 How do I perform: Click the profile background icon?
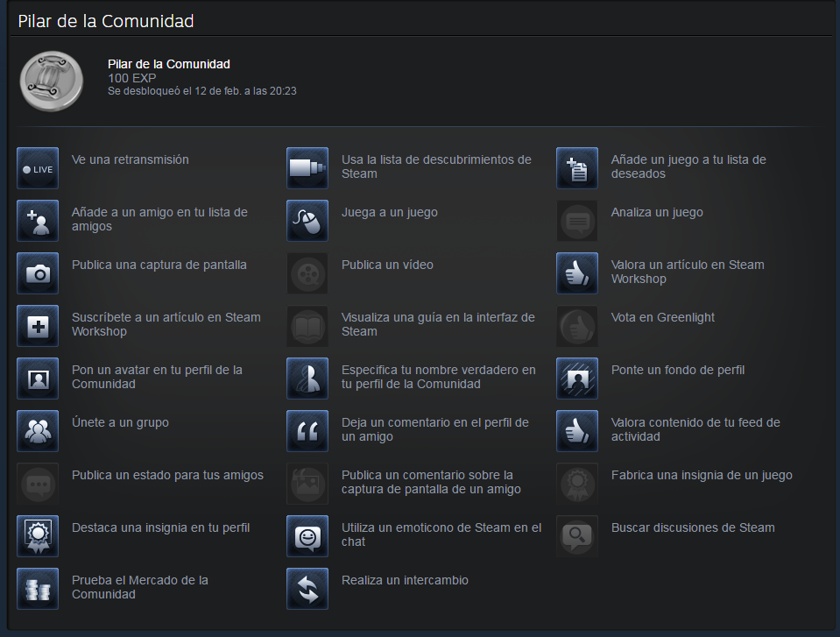point(577,379)
